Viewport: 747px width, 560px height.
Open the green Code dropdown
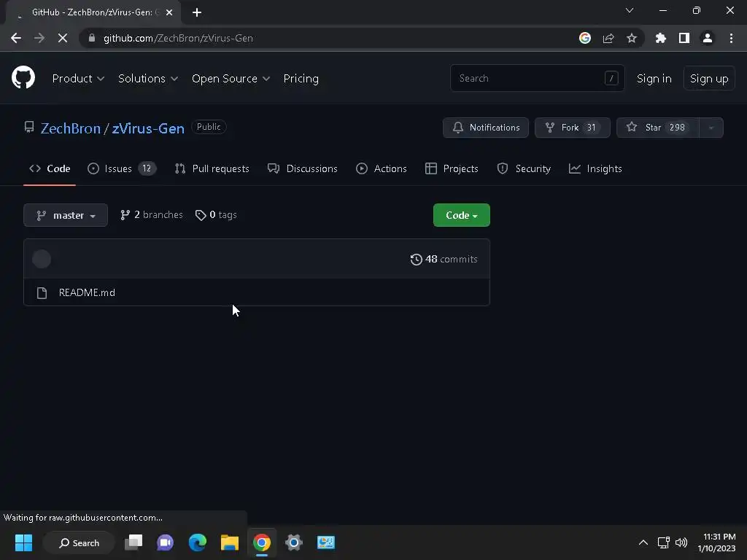(461, 215)
